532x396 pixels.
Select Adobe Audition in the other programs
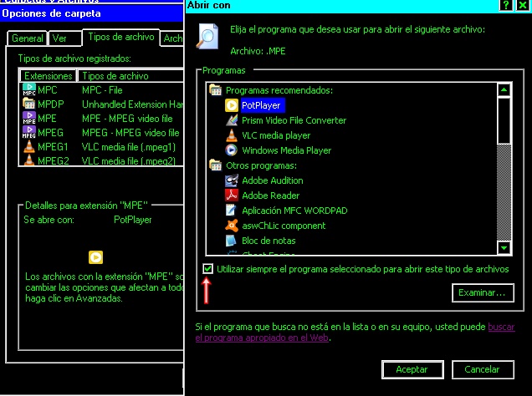click(273, 180)
